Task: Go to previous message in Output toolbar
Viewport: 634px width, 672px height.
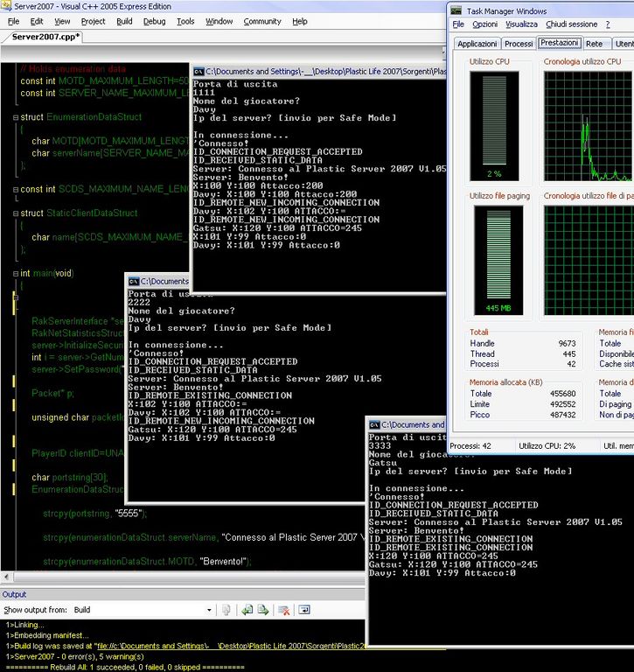Action: (x=247, y=610)
